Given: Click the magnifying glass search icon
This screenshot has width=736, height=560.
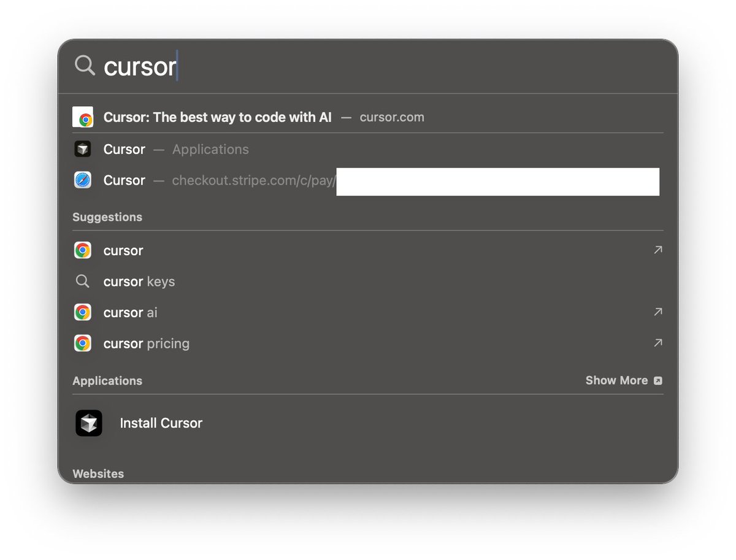Looking at the screenshot, I should click(x=85, y=65).
